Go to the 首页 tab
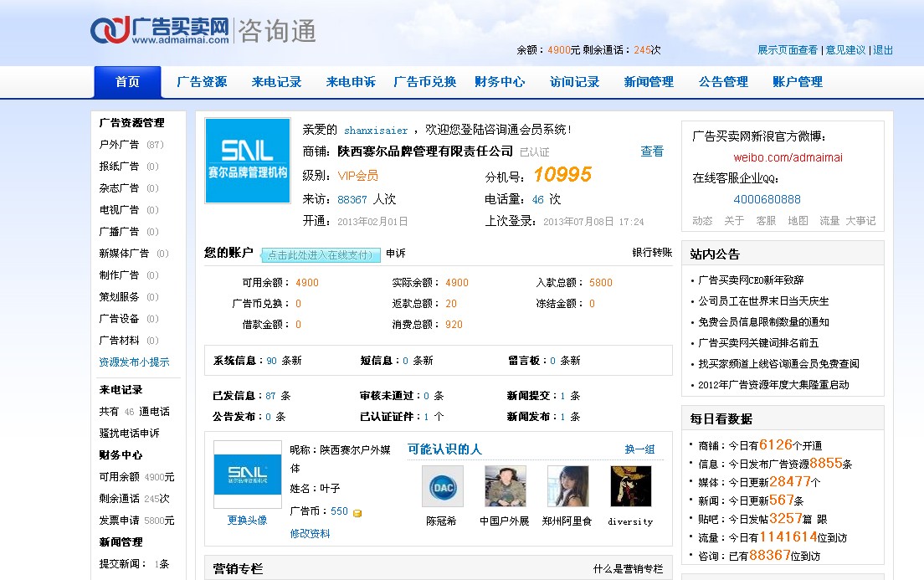Screen dimensions: 924x580 pos(127,82)
